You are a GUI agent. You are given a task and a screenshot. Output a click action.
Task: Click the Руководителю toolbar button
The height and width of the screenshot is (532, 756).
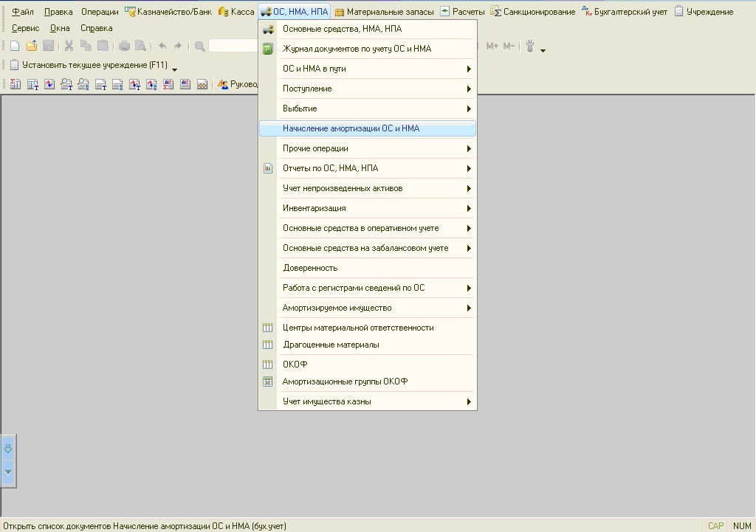pyautogui.click(x=238, y=84)
